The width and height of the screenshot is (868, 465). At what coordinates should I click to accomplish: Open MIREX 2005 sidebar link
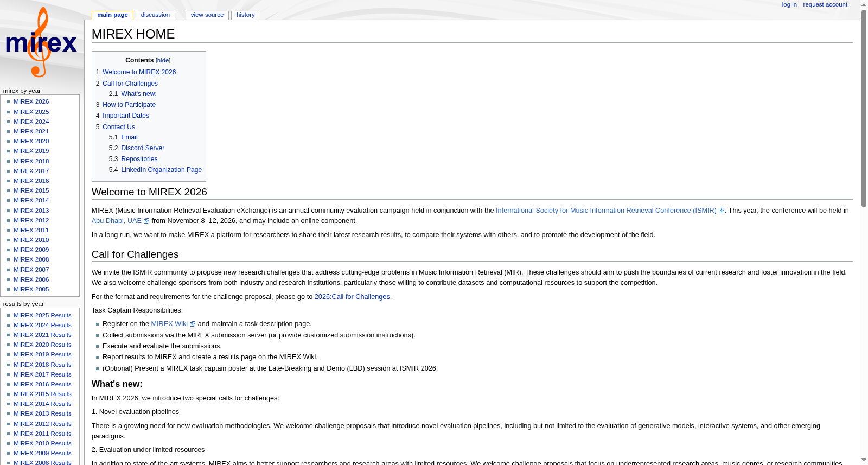tap(31, 289)
